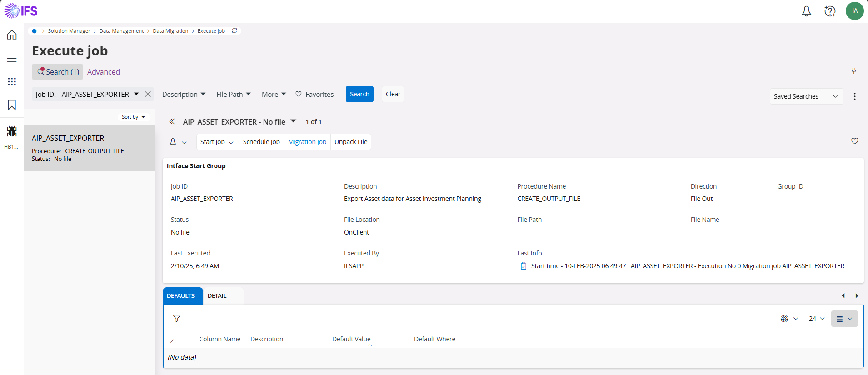Open the Migration Job link
Image resolution: width=868 pixels, height=375 pixels.
[307, 142]
